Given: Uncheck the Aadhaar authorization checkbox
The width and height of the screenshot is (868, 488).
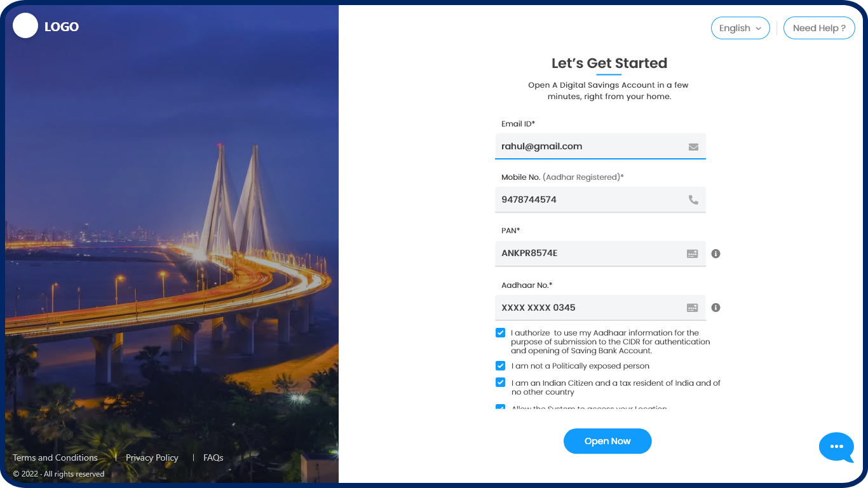Looking at the screenshot, I should pos(501,333).
